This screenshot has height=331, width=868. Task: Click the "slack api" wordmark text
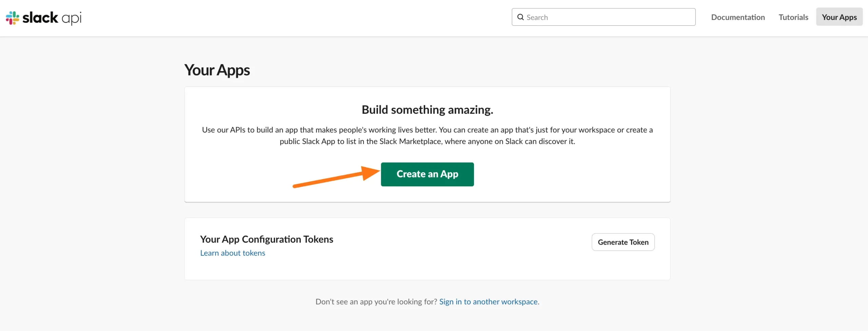(x=52, y=18)
